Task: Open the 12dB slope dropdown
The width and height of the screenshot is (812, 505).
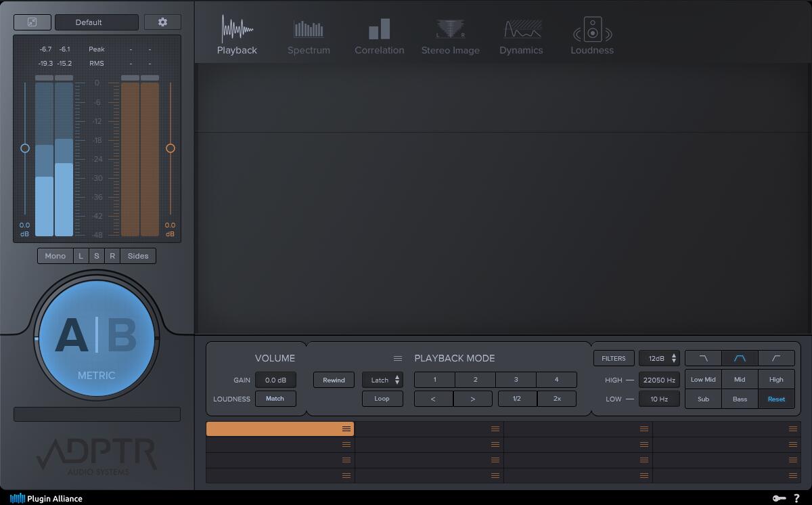Action: (x=659, y=359)
